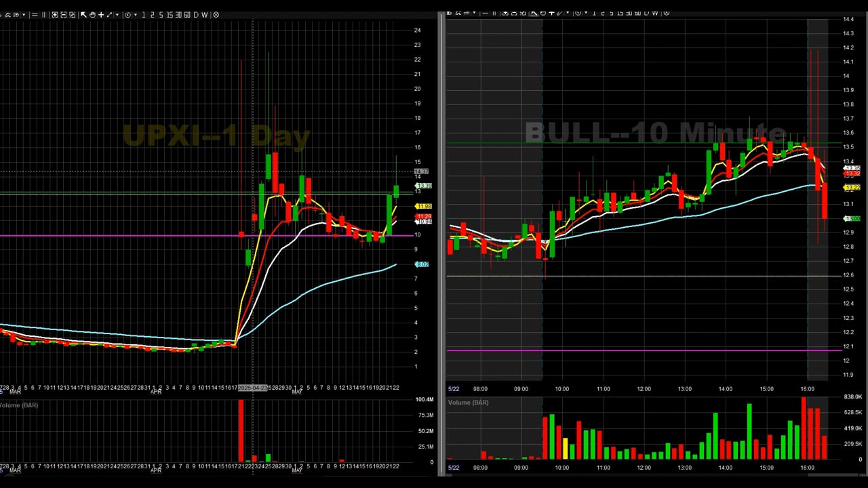Select the arrow pointer tool in UPXI chart toolbar
868x488 pixels.
[83, 15]
